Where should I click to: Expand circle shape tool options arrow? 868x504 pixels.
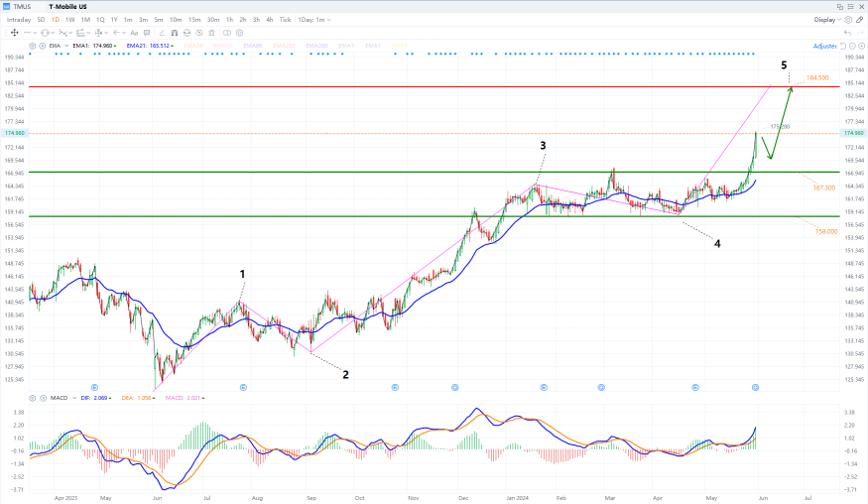click(x=54, y=33)
